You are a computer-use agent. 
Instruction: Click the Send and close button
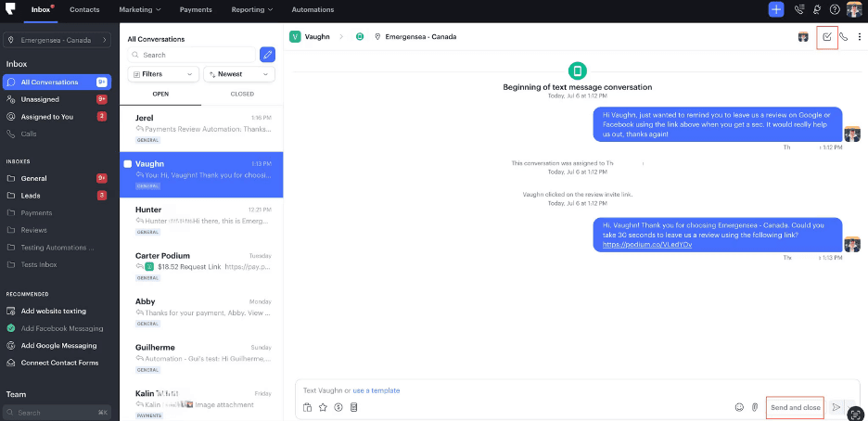[795, 407]
